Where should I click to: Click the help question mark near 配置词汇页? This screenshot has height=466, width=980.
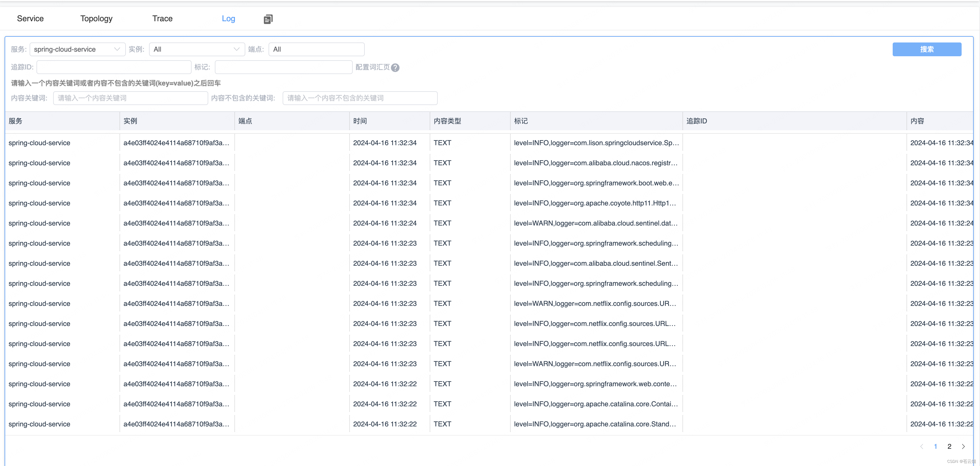click(395, 68)
